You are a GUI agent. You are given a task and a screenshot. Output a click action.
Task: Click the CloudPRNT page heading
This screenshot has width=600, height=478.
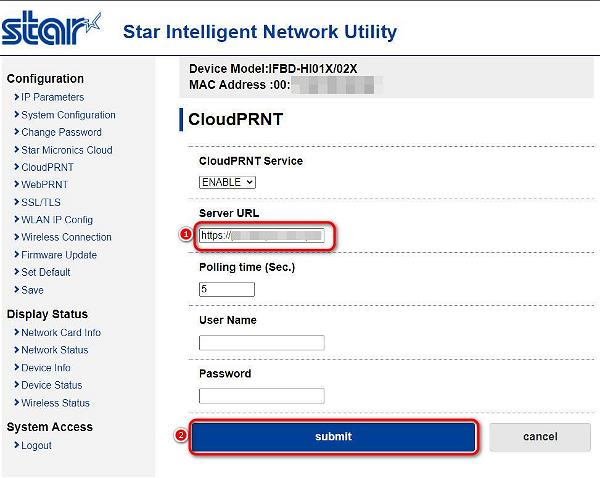click(235, 119)
